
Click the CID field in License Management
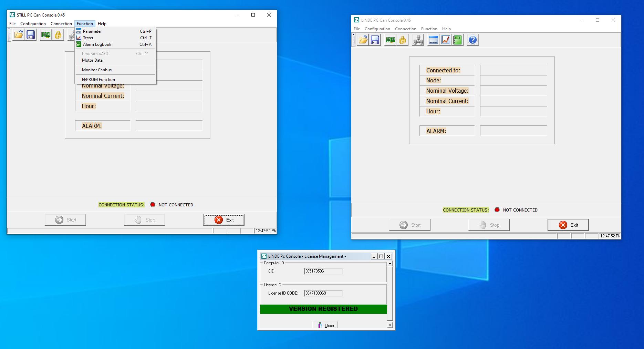click(x=323, y=271)
